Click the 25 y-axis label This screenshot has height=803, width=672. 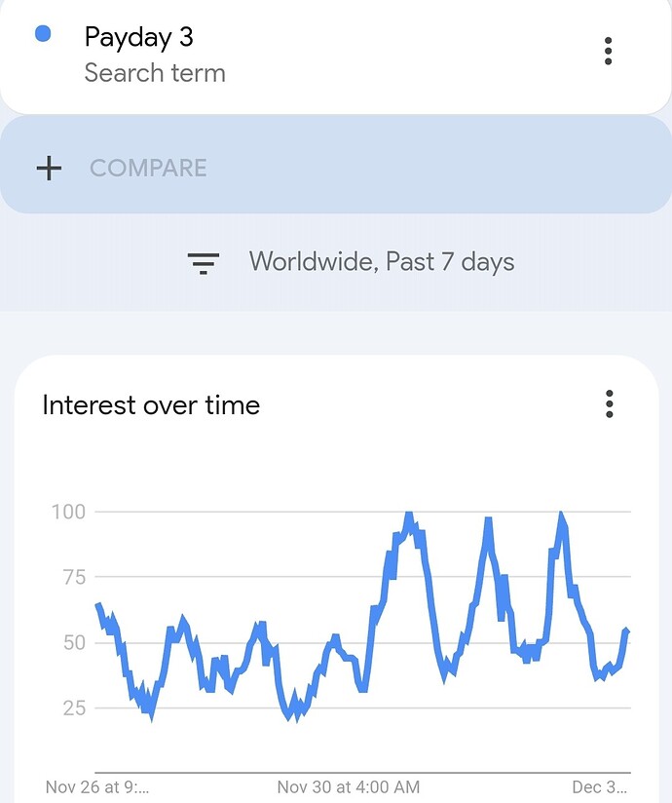coord(74,707)
